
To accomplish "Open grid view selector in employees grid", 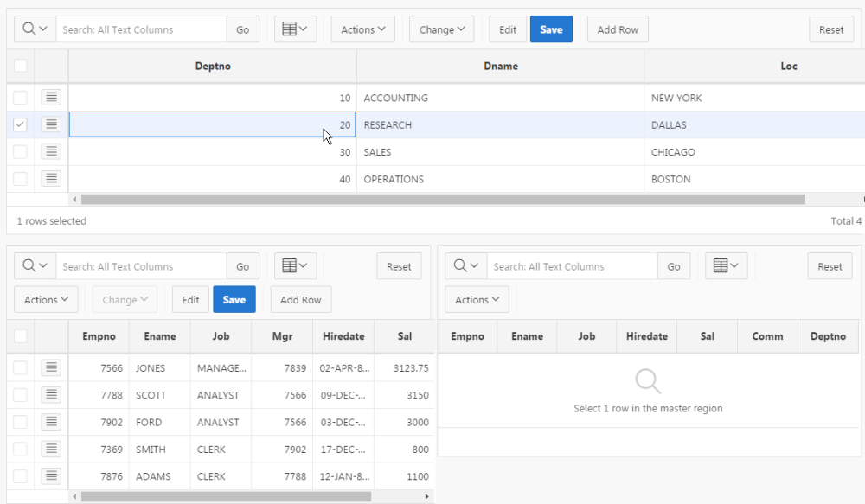I will 295,266.
